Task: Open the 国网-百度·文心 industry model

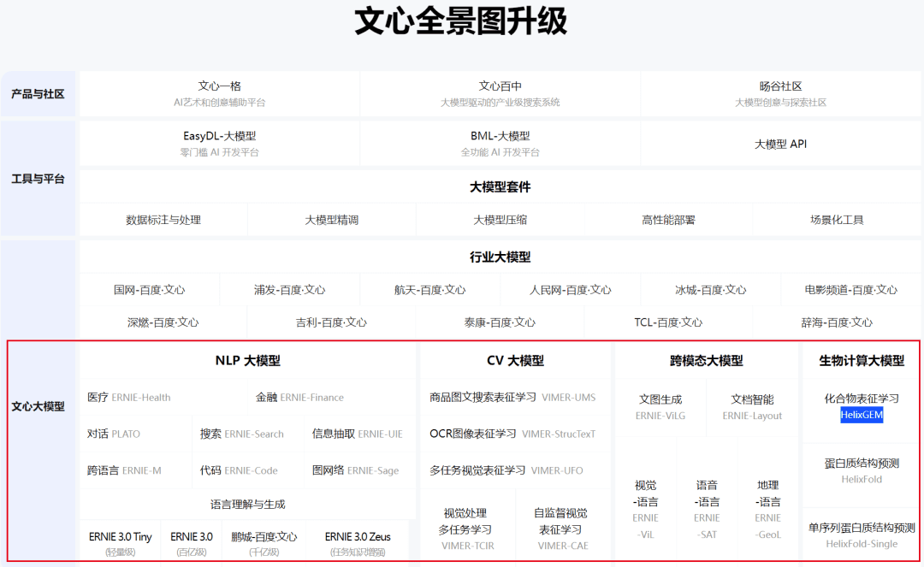Action: [x=149, y=290]
